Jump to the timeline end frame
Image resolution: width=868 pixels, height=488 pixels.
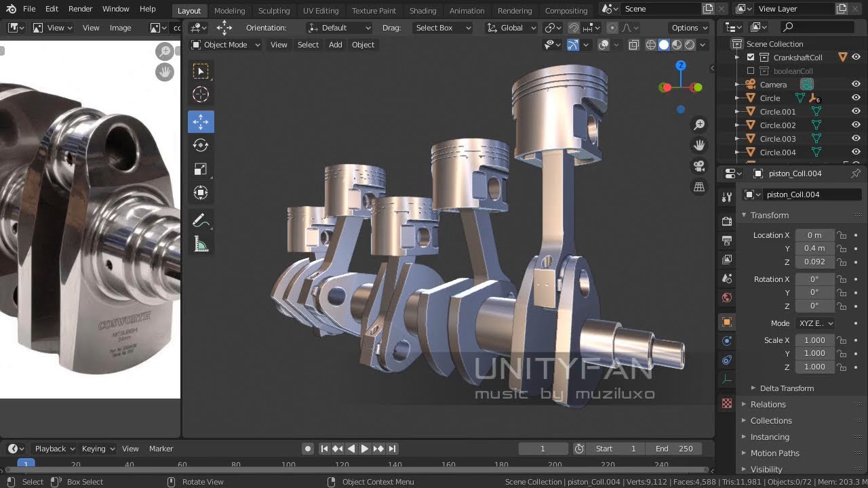click(392, 449)
